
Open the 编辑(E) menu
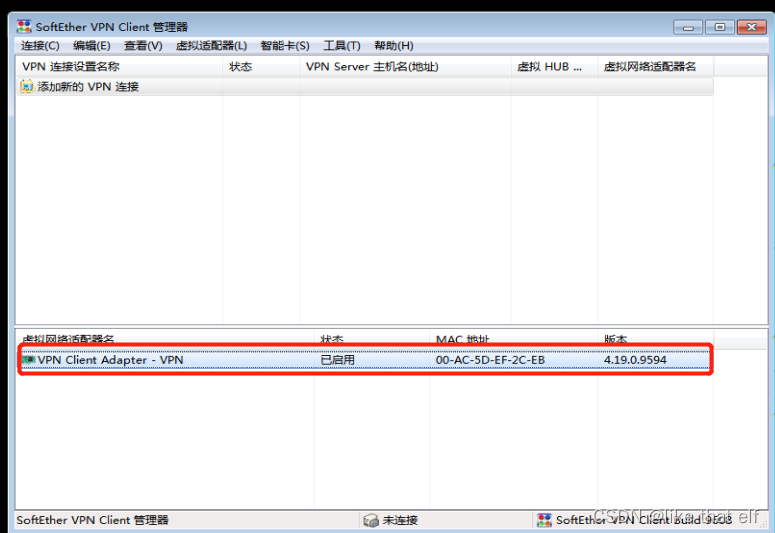point(91,45)
